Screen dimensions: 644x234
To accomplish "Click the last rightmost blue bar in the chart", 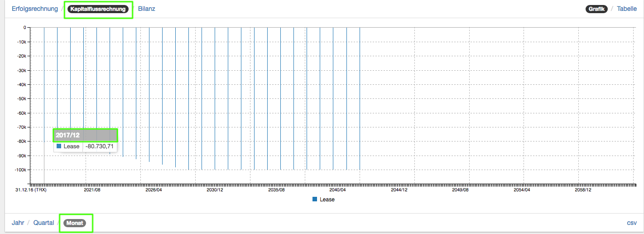I will click(360, 100).
